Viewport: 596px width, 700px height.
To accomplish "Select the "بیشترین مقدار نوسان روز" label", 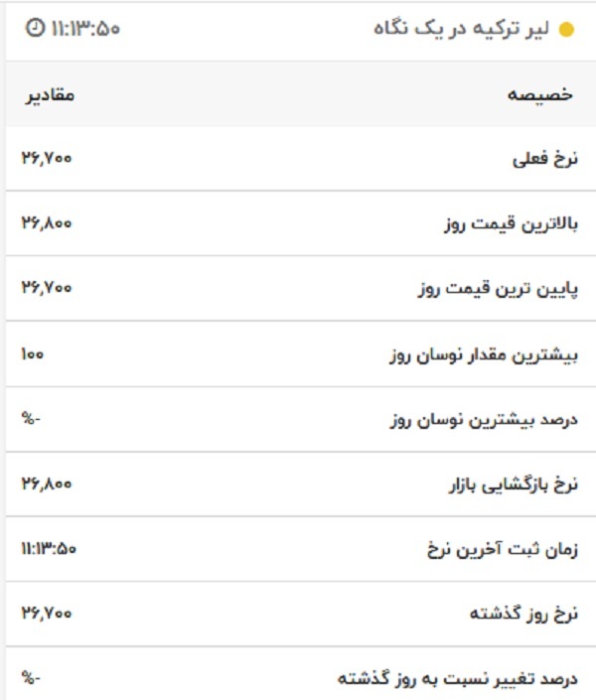I will 483,354.
